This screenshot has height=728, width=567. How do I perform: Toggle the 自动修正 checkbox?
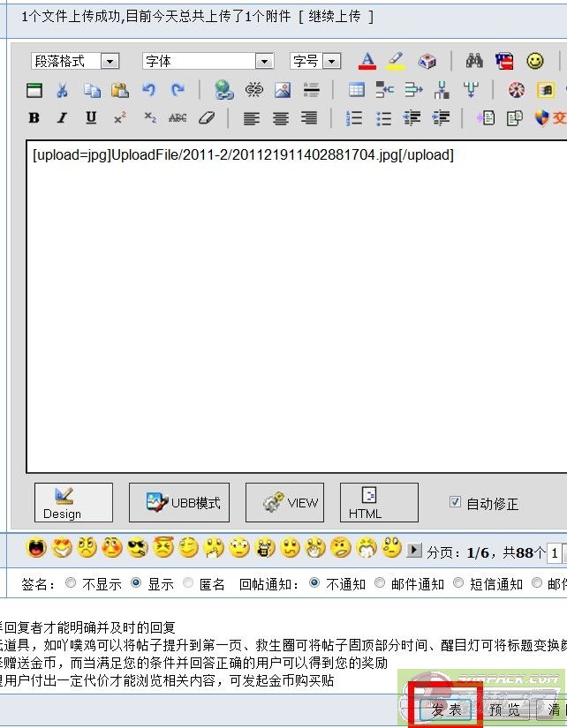455,502
